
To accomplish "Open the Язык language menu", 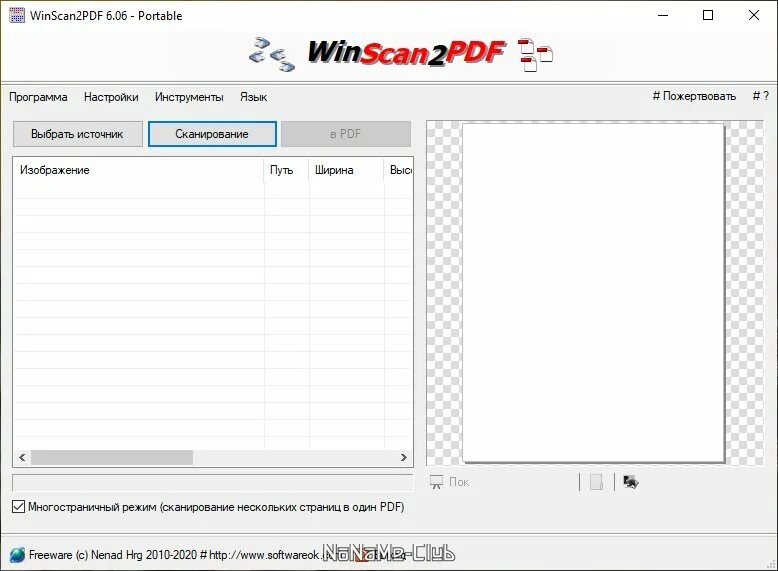I will tap(254, 97).
